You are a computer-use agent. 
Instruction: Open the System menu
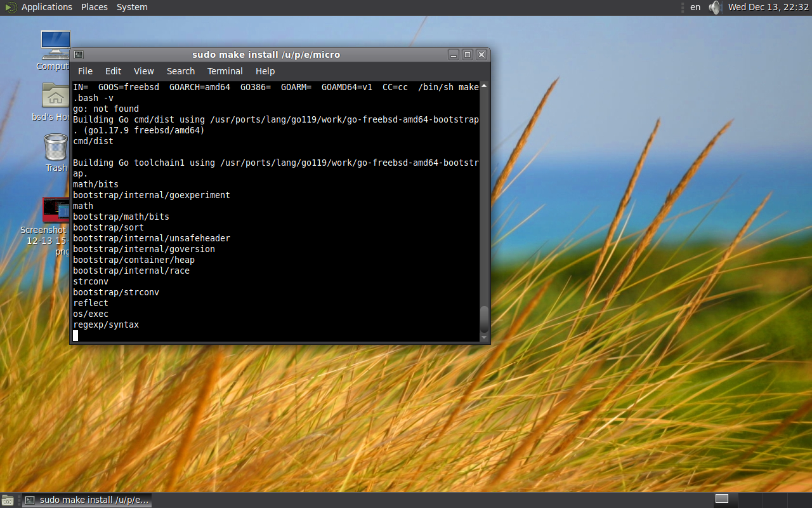click(132, 7)
